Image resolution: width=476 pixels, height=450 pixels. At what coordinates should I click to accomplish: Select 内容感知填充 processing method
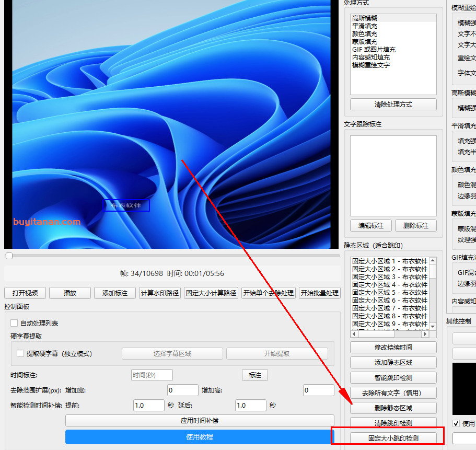370,57
